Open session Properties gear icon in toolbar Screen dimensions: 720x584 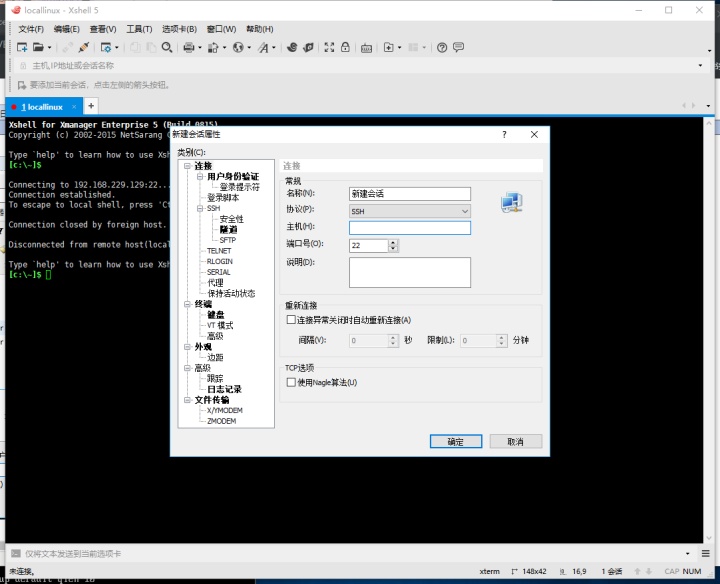106,47
